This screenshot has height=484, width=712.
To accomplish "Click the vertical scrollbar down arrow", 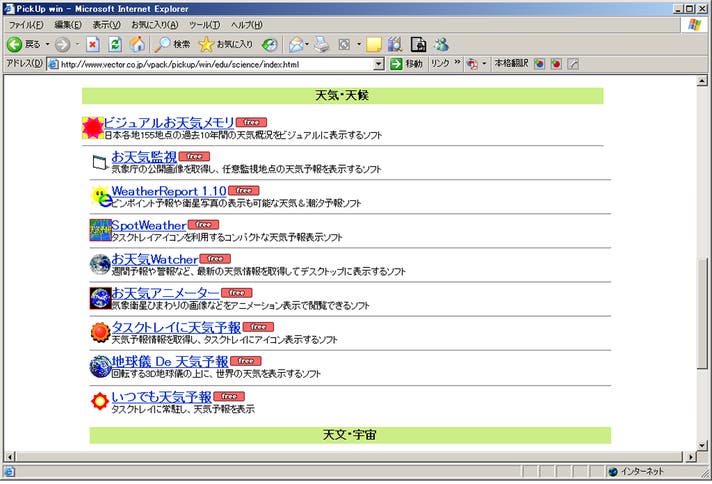I will click(x=702, y=456).
